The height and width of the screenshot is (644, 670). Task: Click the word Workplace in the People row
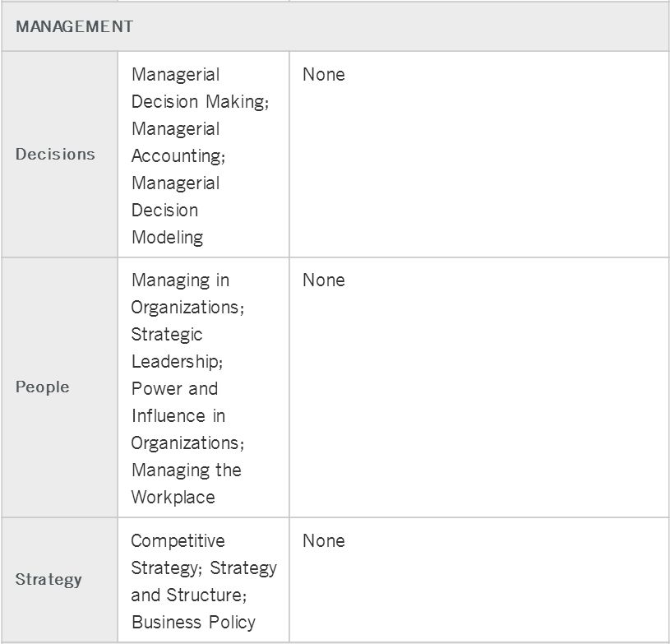pos(173,497)
